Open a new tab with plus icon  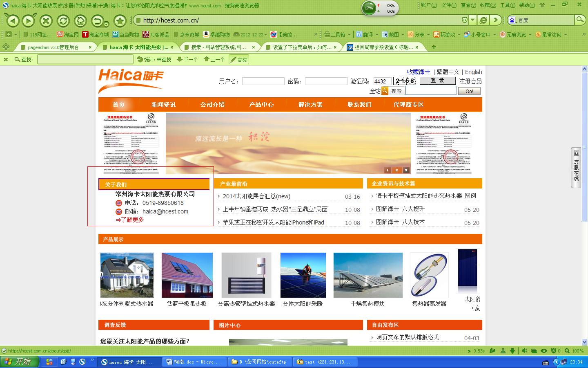[x=434, y=47]
